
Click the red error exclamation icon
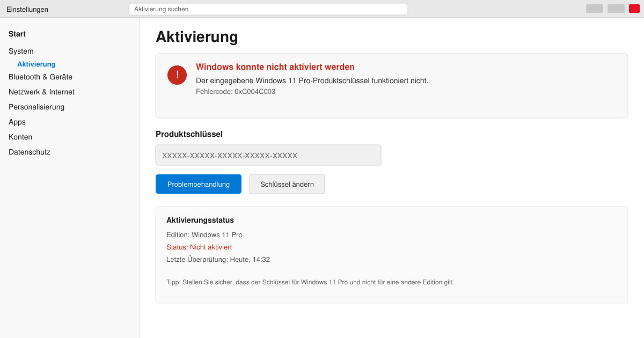click(x=177, y=75)
